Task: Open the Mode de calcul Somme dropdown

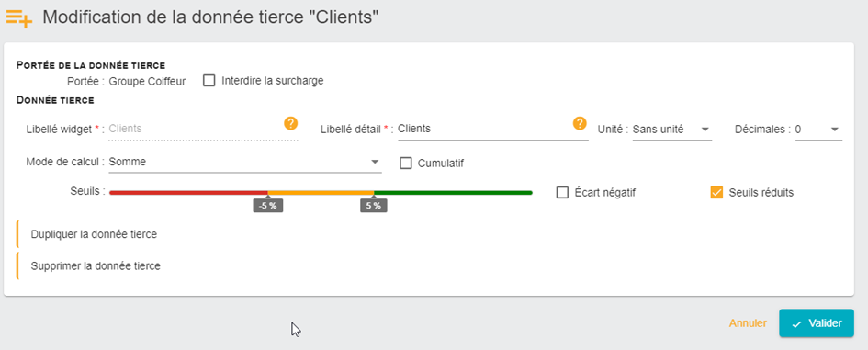Action: tap(245, 163)
